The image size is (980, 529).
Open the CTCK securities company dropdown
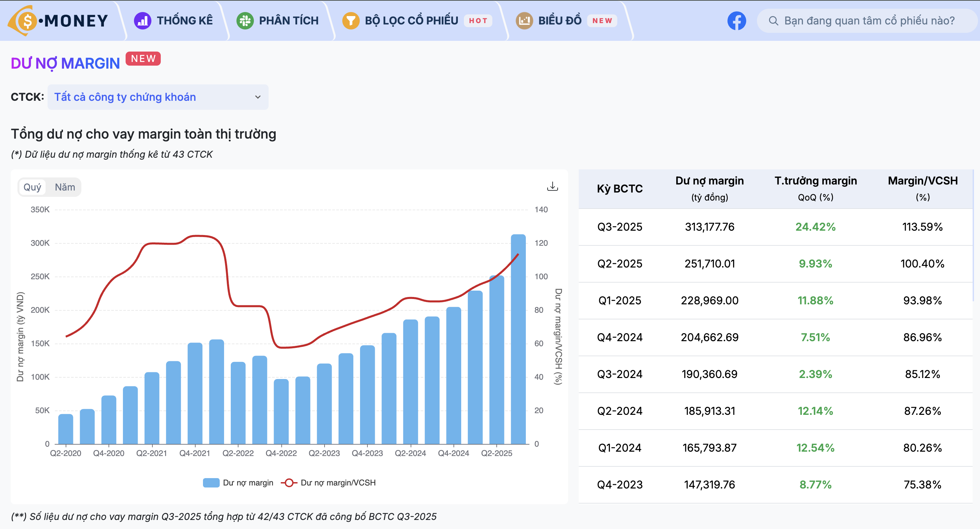(157, 97)
